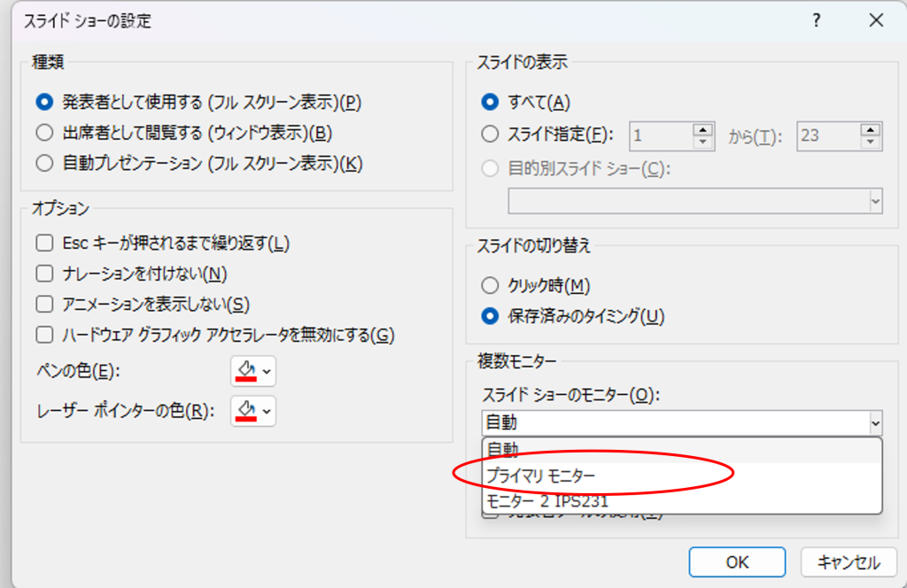The width and height of the screenshot is (907, 588).
Task: Select プライマリ モニター from the list
Action: point(540,476)
